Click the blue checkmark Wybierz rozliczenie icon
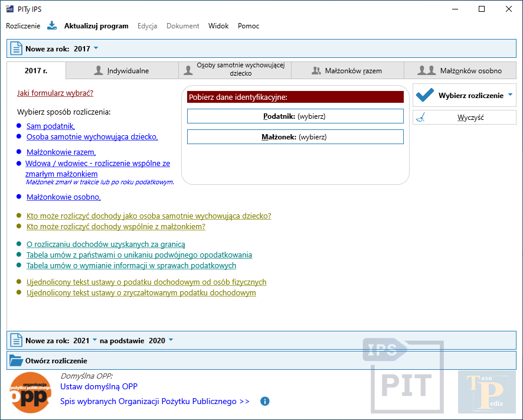The width and height of the screenshot is (523, 420). tap(425, 95)
